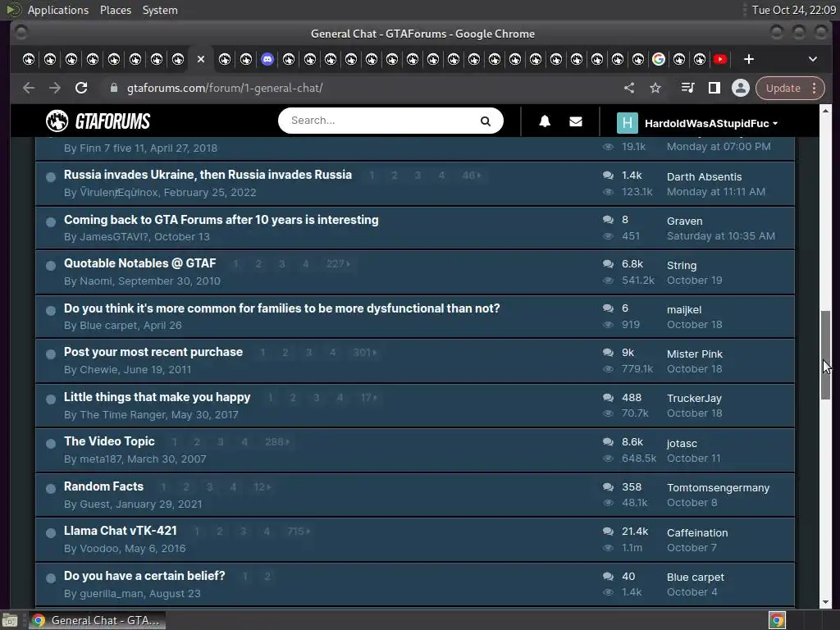This screenshot has height=630, width=840.
Task: Open the Chrome media control icon
Action: tap(688, 88)
